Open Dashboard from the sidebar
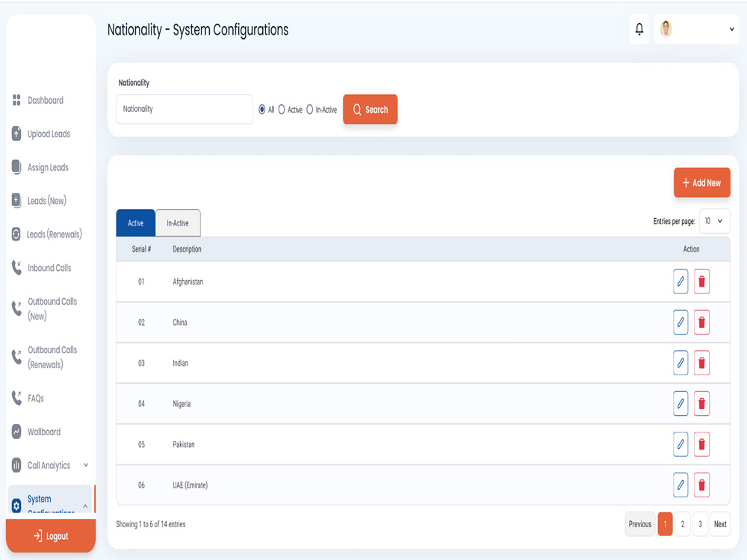Viewport: 747px width, 560px height. [x=46, y=100]
